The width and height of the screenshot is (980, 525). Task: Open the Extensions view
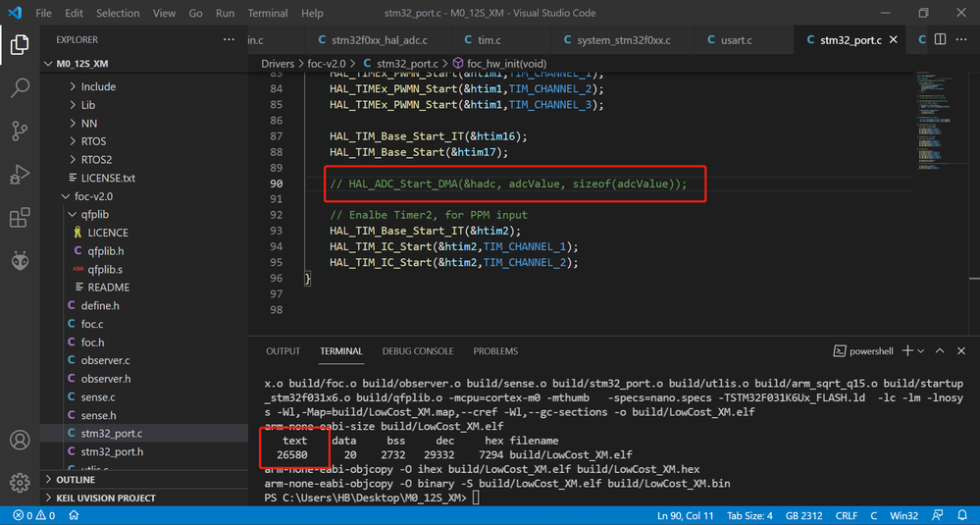(20, 218)
